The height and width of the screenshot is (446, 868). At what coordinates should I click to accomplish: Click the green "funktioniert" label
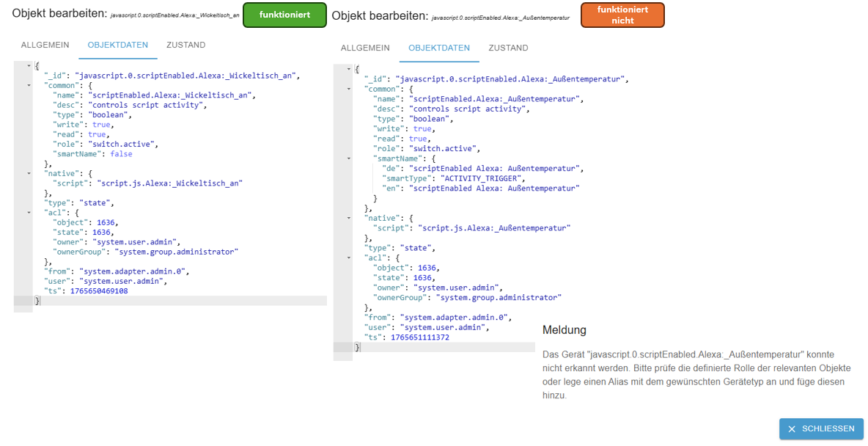(284, 15)
